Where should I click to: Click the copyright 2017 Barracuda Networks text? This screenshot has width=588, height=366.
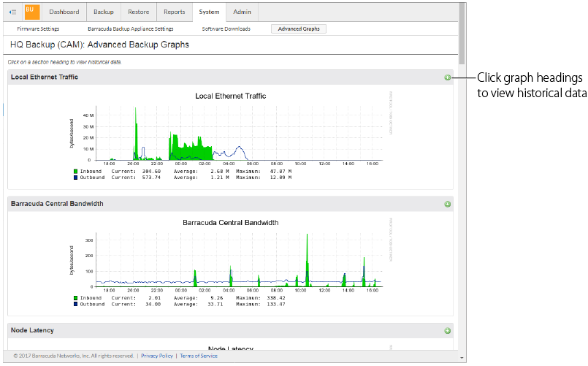(x=74, y=356)
